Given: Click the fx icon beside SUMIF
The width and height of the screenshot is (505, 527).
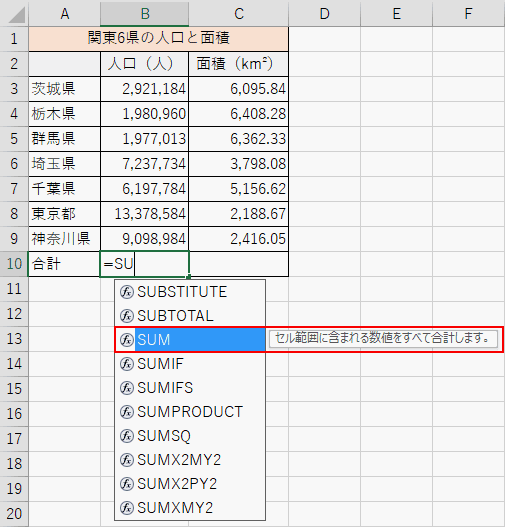Looking at the screenshot, I should pyautogui.click(x=127, y=364).
